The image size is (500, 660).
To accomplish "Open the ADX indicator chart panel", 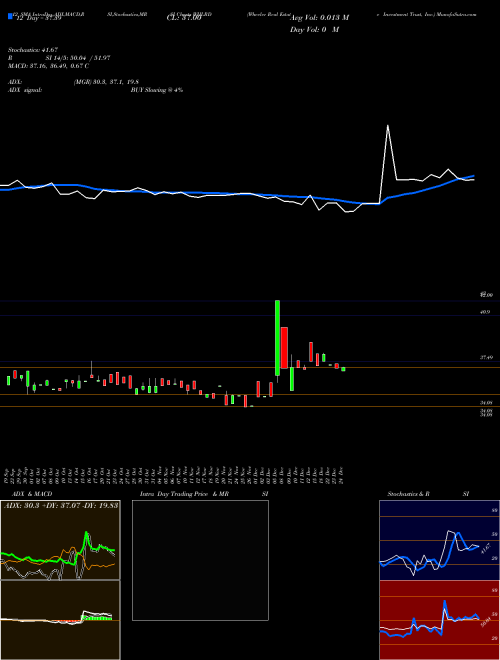I will coord(60,540).
